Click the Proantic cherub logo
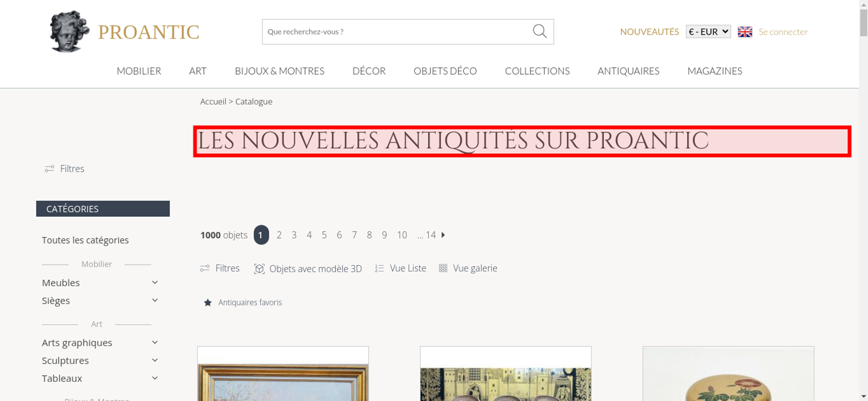 click(x=69, y=31)
